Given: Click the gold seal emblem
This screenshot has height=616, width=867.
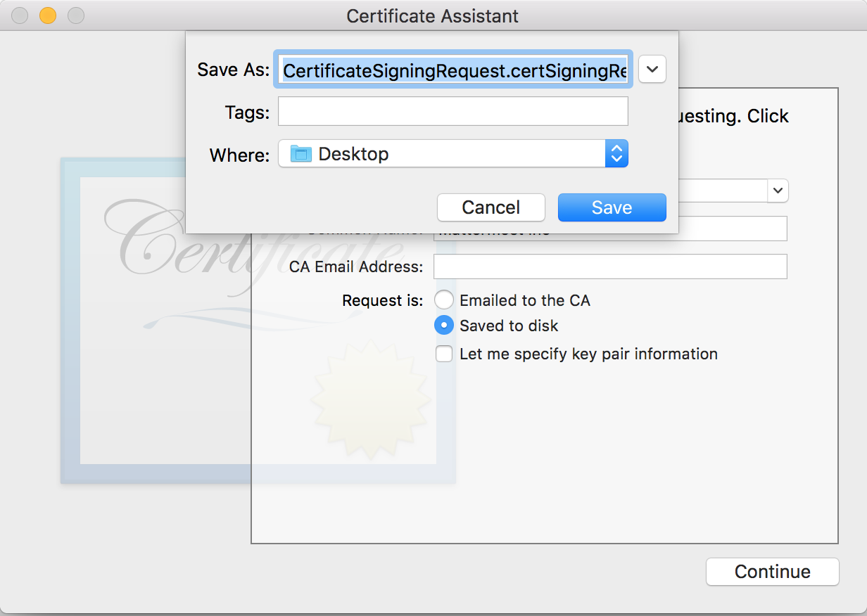Looking at the screenshot, I should click(369, 397).
